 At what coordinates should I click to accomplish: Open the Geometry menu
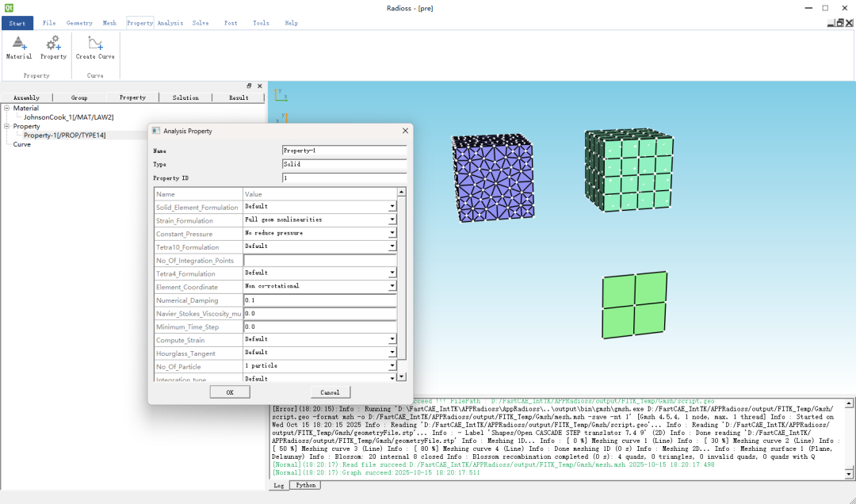point(79,23)
